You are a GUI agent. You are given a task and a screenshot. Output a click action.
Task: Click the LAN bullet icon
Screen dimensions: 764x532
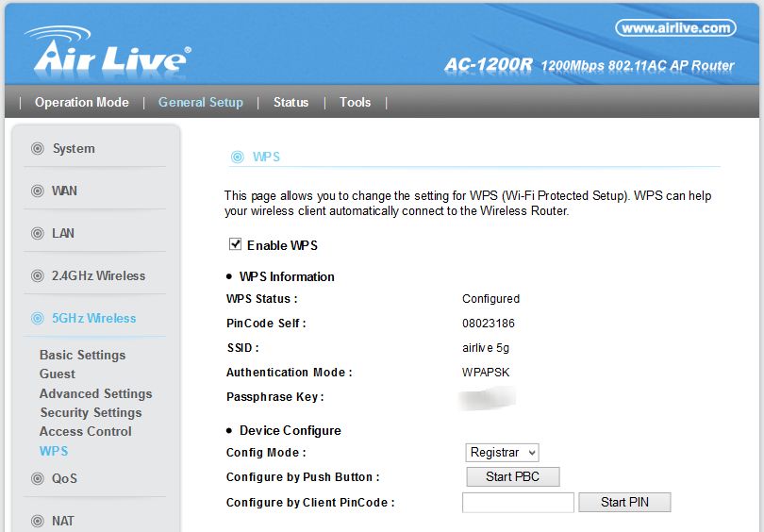pos(38,233)
